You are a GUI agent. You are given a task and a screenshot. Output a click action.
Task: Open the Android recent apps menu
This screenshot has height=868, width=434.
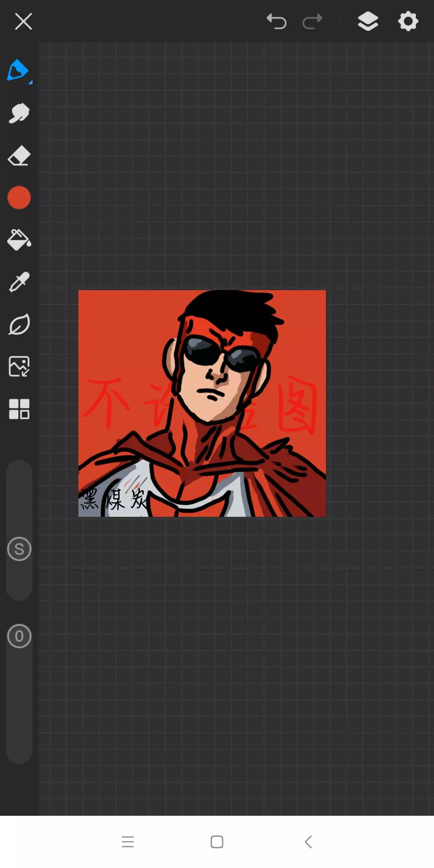128,842
